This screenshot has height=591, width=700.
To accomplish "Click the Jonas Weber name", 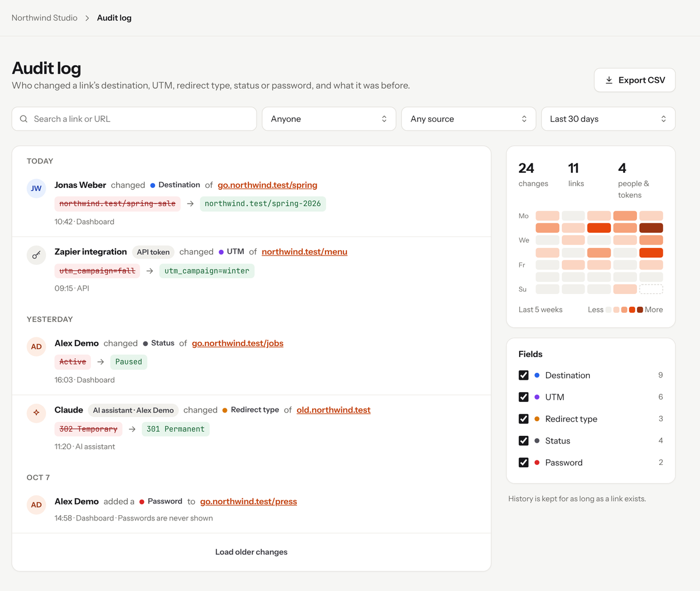I will coord(80,185).
